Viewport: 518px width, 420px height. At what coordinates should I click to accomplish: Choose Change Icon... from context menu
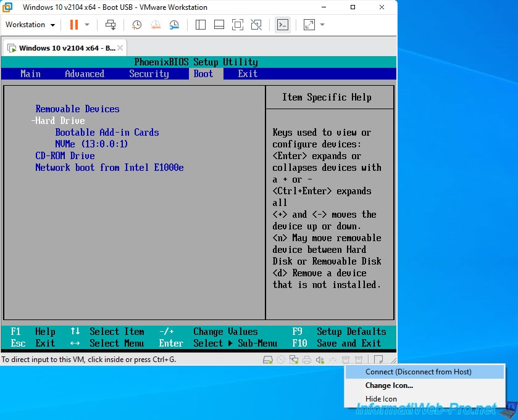(389, 385)
